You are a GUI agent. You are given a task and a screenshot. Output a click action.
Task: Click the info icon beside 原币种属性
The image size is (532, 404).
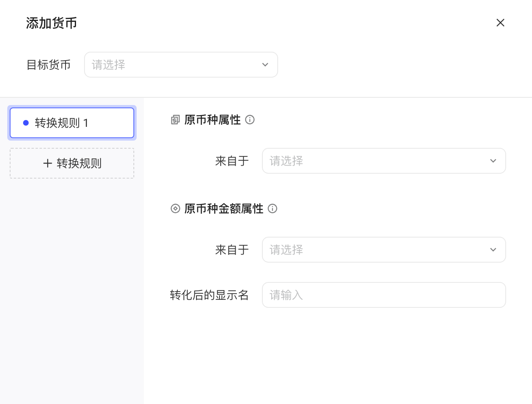[x=250, y=120]
